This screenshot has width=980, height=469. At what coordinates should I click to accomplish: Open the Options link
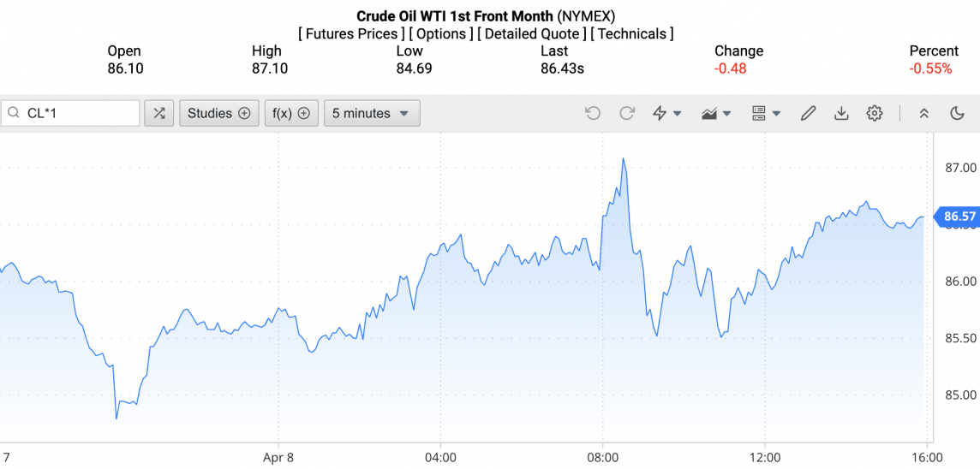(x=441, y=34)
